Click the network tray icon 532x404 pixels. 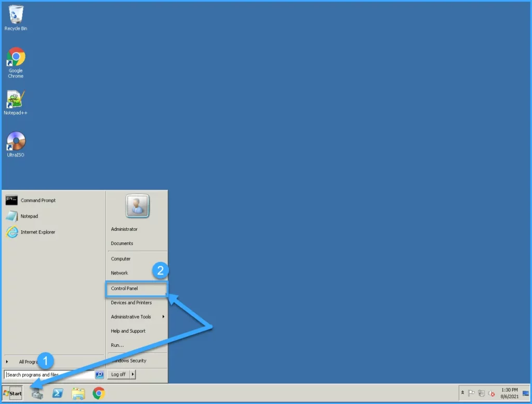[482, 393]
